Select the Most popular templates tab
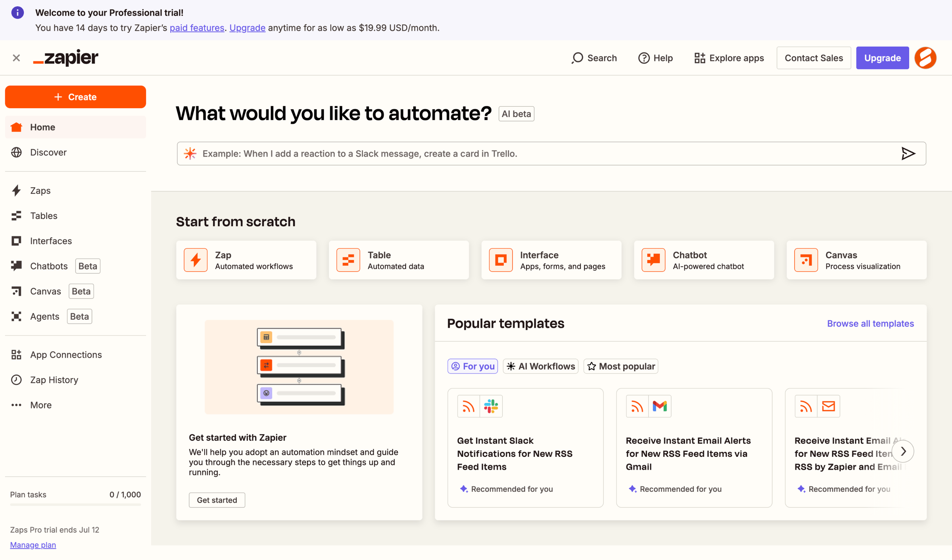The image size is (952, 560). coord(621,366)
